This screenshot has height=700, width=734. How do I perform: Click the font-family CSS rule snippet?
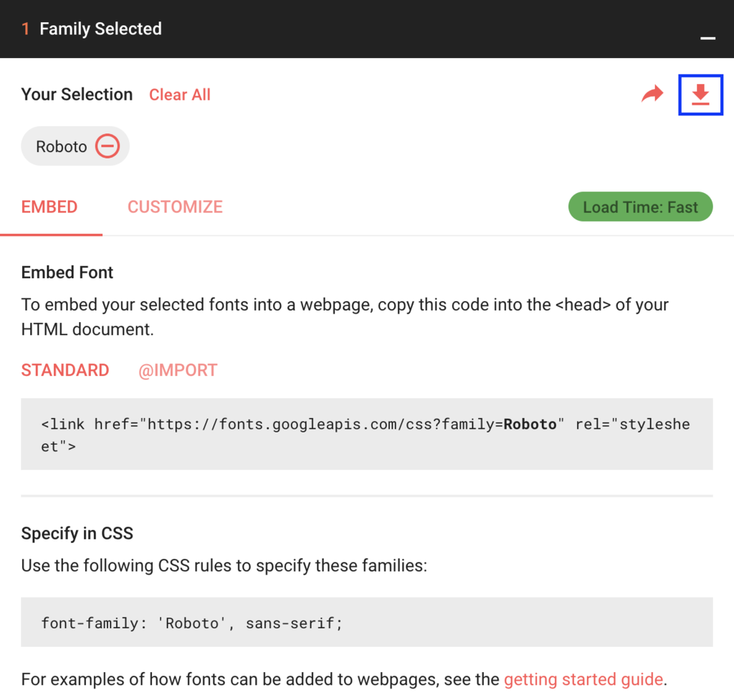click(192, 623)
